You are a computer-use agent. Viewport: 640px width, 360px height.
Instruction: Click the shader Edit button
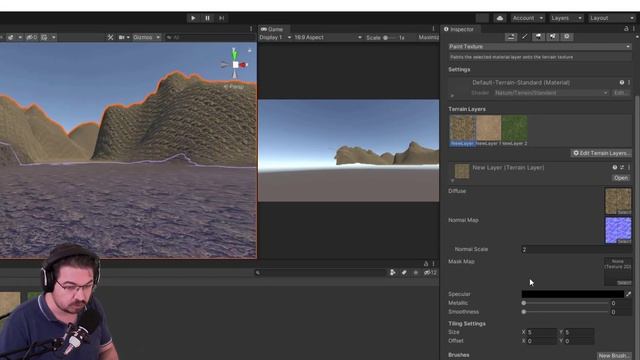click(x=621, y=93)
